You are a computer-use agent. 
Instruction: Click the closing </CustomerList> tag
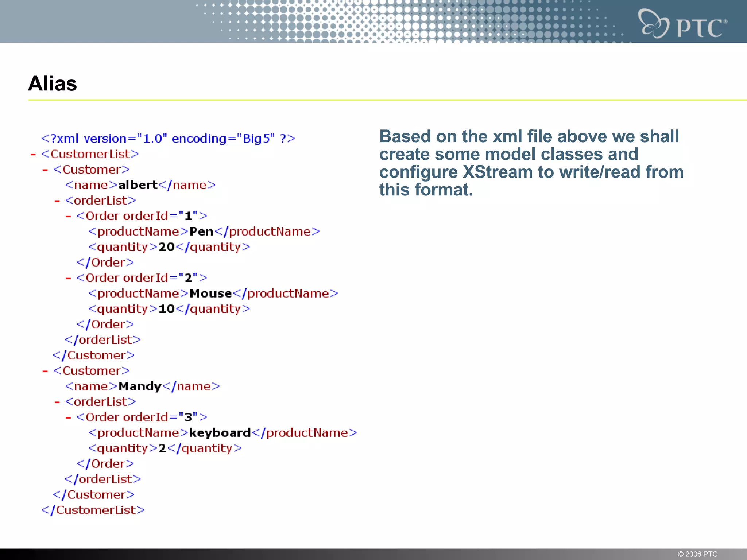pos(93,510)
